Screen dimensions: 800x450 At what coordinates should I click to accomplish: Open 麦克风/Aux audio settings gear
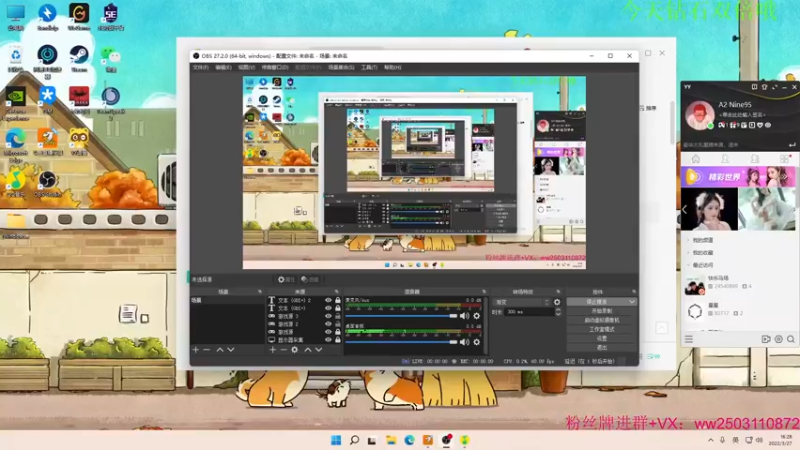[x=477, y=316]
